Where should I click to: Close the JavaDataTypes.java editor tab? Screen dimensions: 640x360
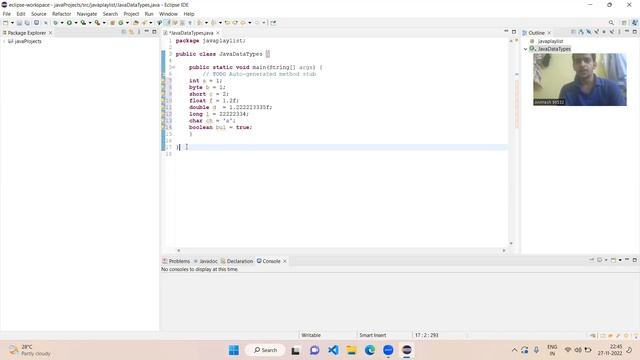[218, 33]
